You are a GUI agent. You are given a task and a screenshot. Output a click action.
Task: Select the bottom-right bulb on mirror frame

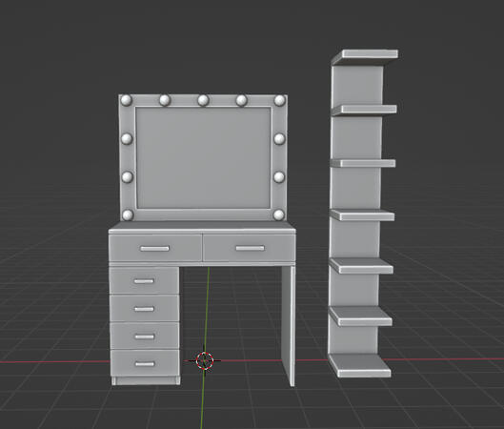point(279,214)
